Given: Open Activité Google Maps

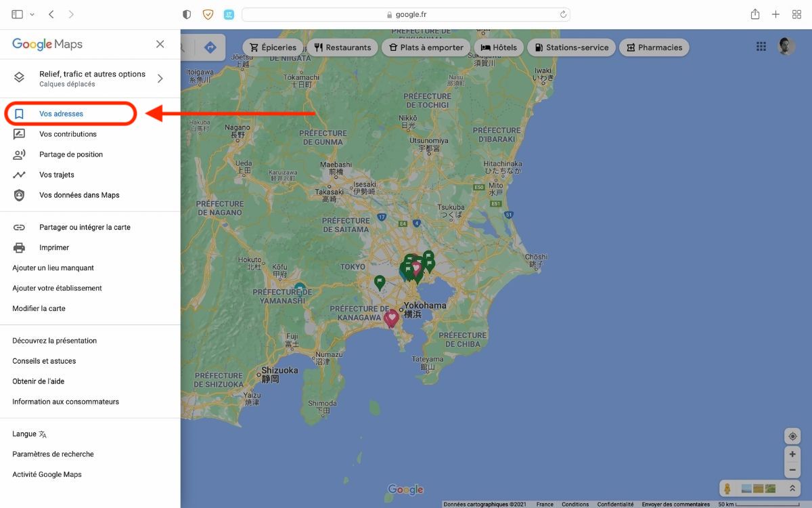Looking at the screenshot, I should 47,475.
